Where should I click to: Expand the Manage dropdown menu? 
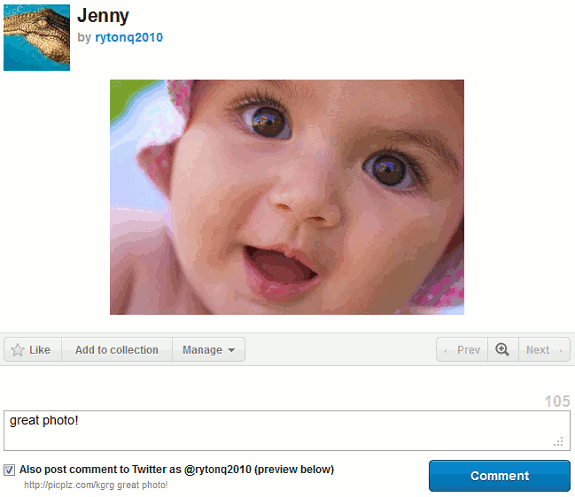[209, 350]
